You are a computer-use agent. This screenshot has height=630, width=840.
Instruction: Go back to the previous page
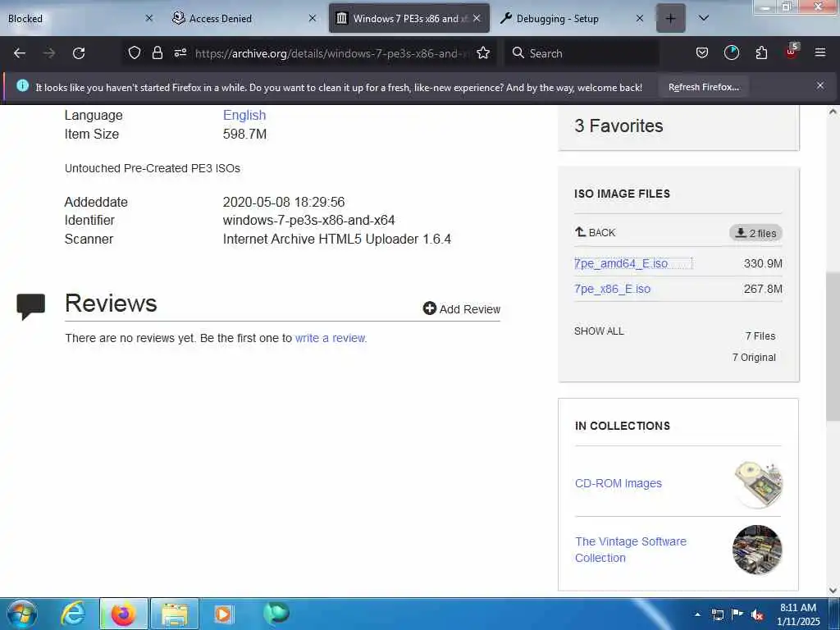[20, 53]
